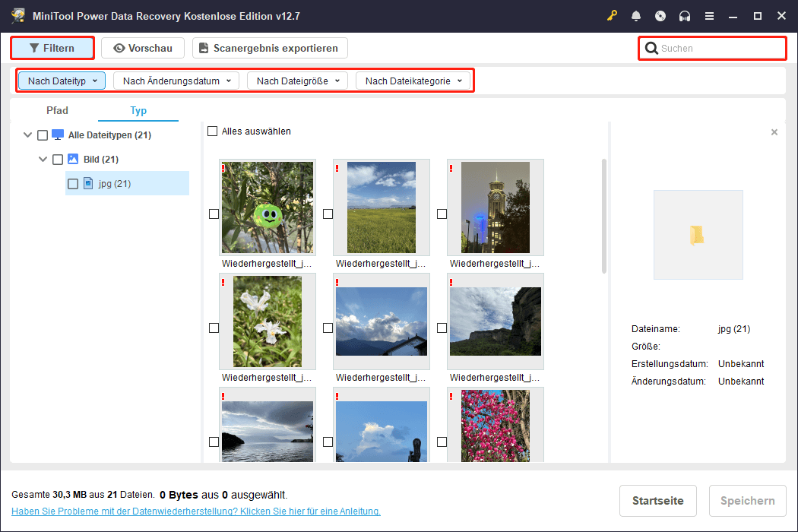The width and height of the screenshot is (798, 532).
Task: Switch to the Pfad tab
Action: tap(57, 110)
